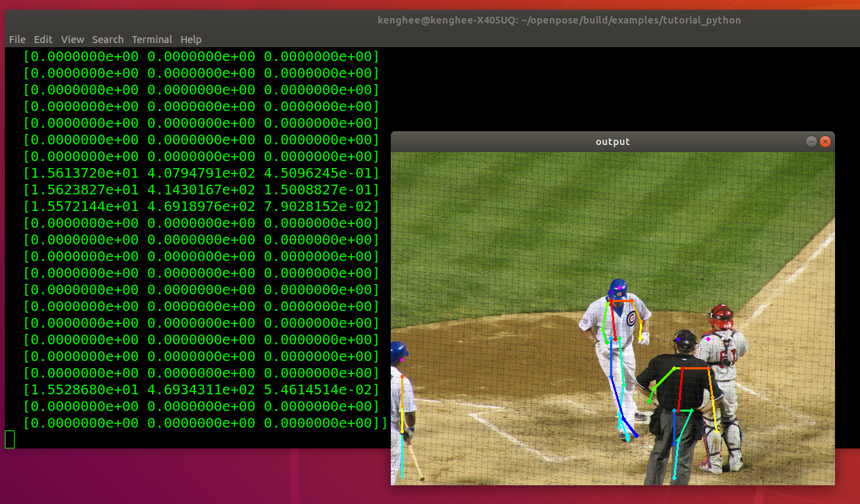Open the File menu in the terminal

point(17,40)
